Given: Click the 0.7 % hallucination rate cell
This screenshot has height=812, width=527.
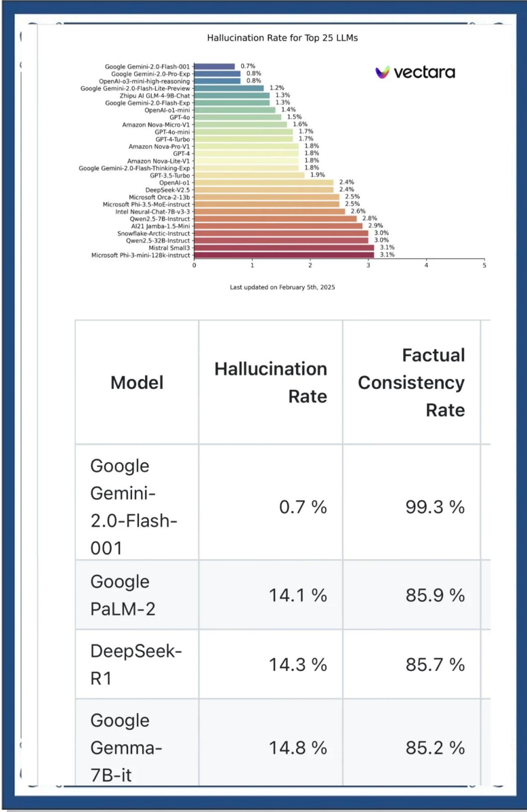Looking at the screenshot, I should point(303,506).
